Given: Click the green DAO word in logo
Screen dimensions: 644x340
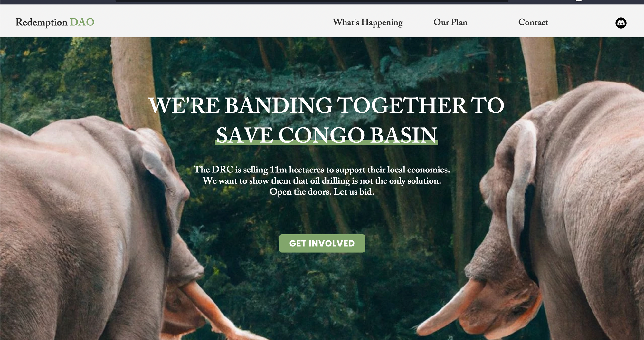Looking at the screenshot, I should (x=82, y=22).
